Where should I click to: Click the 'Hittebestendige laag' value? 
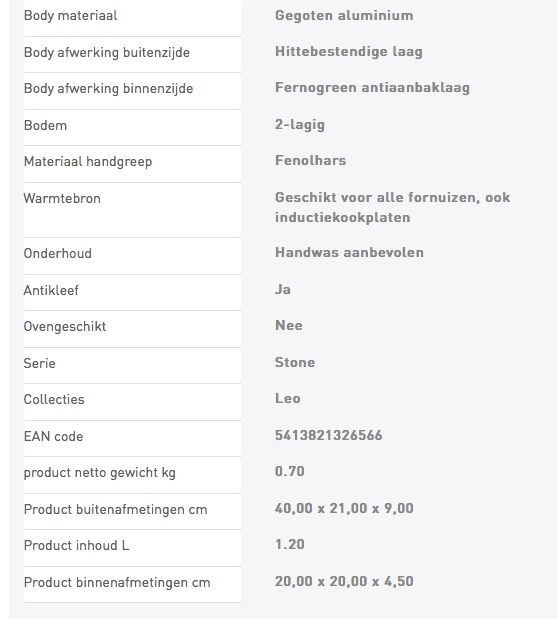coord(349,52)
